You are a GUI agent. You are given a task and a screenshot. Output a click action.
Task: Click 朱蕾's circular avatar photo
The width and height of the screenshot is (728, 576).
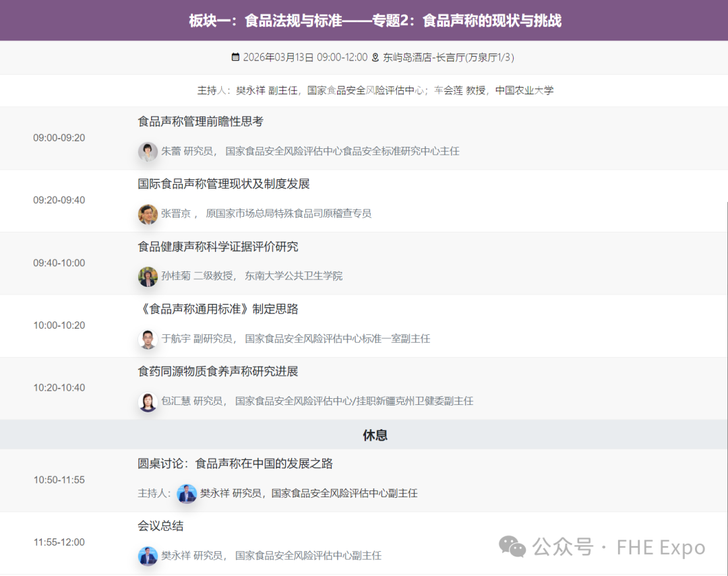148,151
